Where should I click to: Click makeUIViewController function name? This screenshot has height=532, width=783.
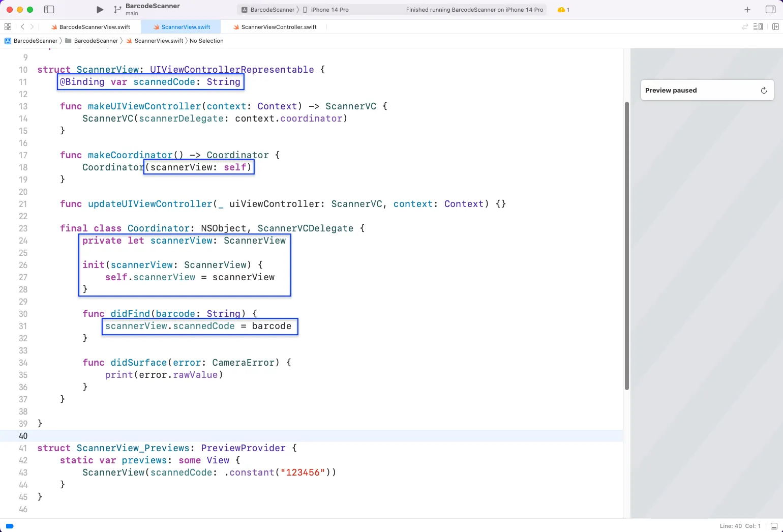144,106
